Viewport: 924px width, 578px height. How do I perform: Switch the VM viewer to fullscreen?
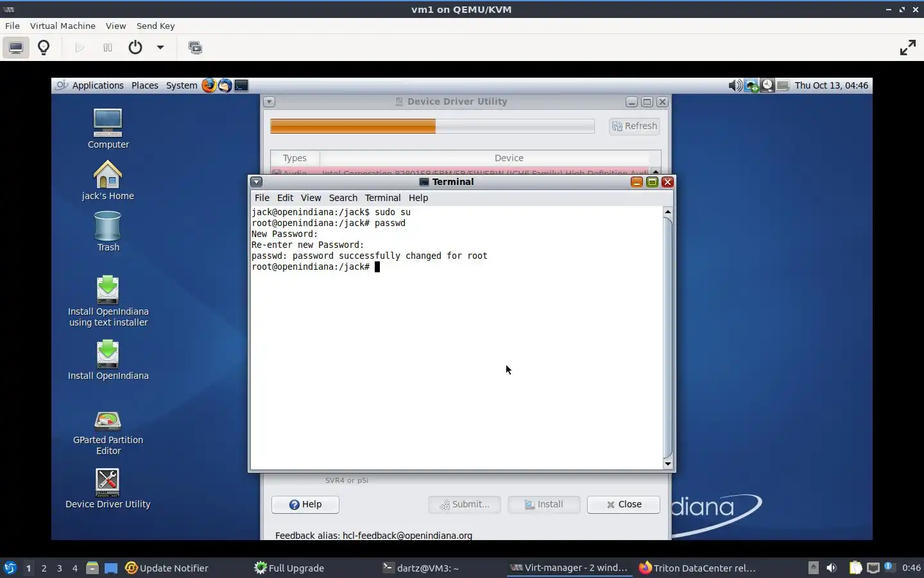click(908, 48)
